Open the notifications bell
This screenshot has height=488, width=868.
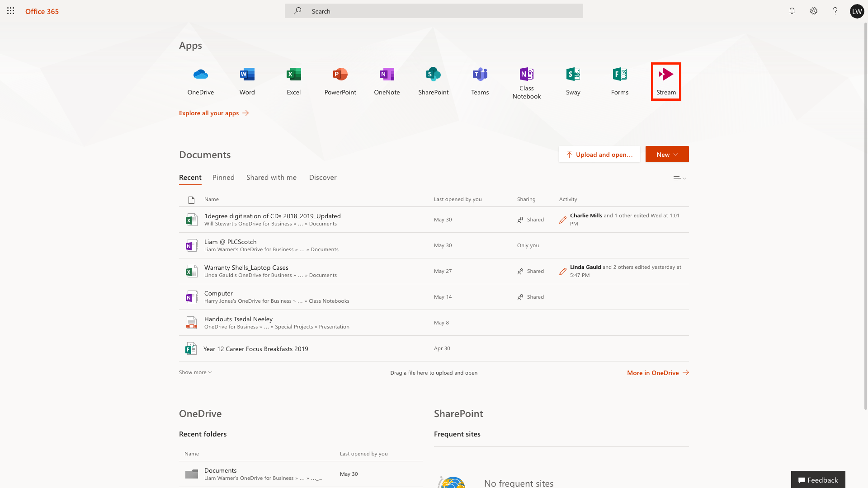pos(792,11)
